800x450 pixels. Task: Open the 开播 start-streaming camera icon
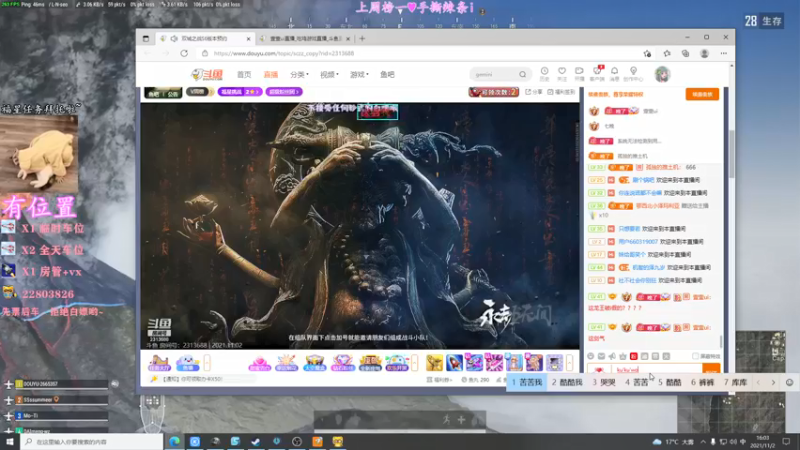579,73
